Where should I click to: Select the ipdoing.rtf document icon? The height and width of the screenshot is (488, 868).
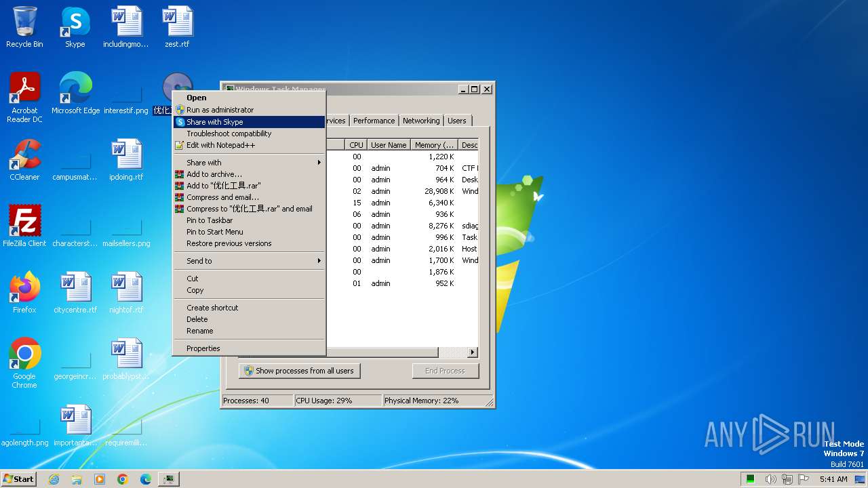[126, 160]
